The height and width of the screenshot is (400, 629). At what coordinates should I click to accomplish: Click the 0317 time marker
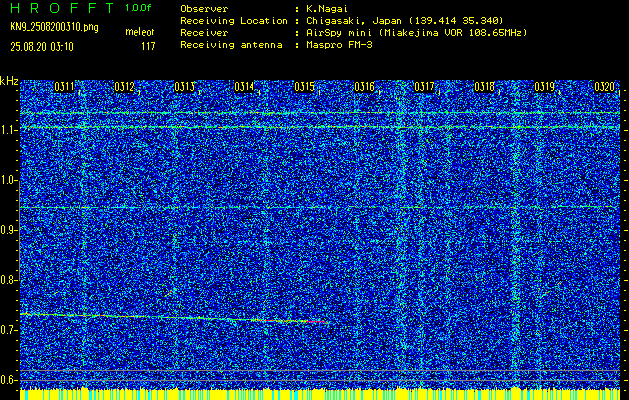424,87
